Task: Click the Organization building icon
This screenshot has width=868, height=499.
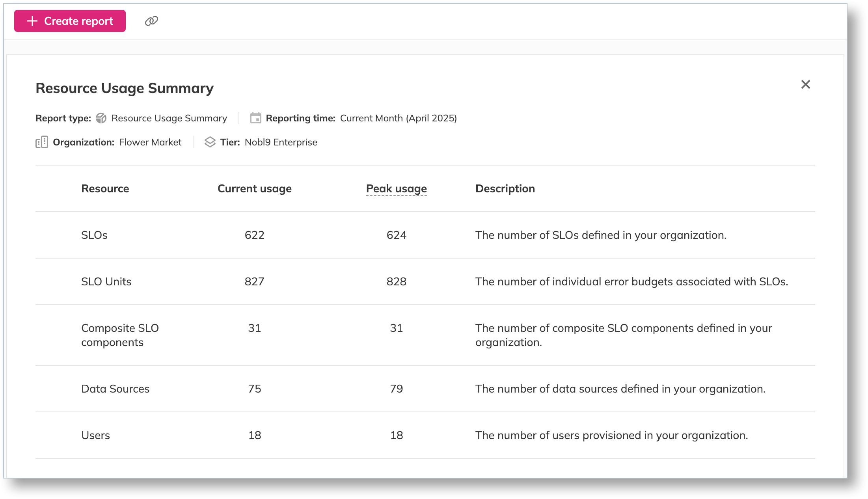Action: coord(42,142)
